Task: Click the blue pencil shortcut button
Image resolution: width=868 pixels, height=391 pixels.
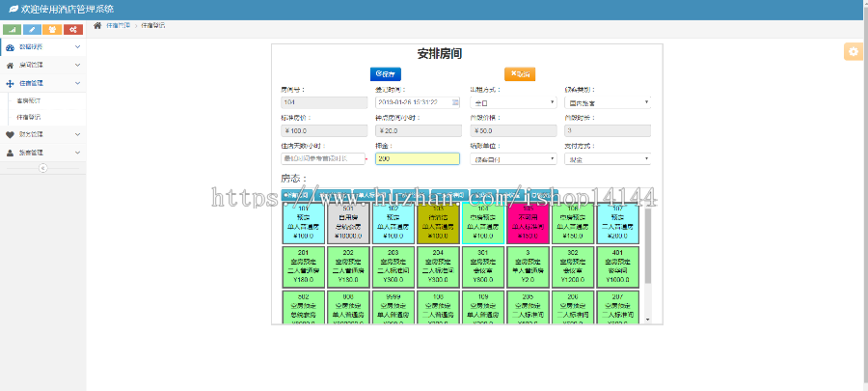Action: pyautogui.click(x=32, y=29)
